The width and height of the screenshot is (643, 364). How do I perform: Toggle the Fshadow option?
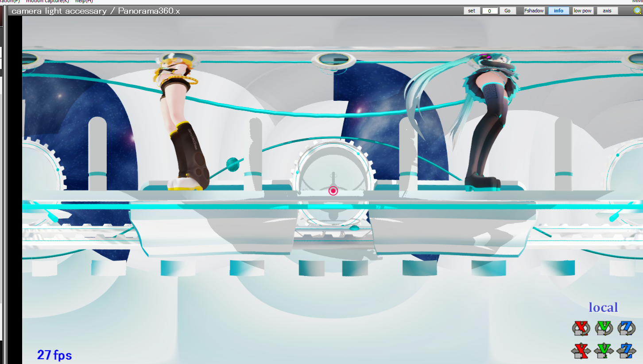534,11
